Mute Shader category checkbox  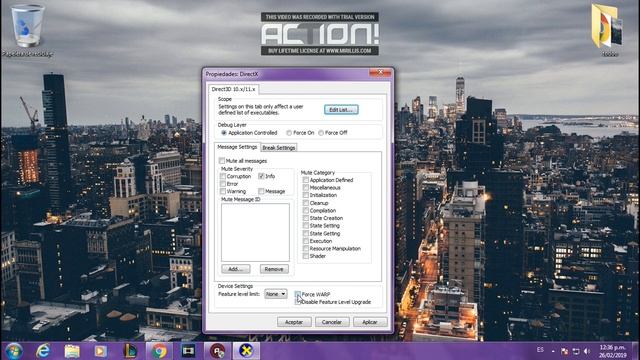(x=305, y=256)
